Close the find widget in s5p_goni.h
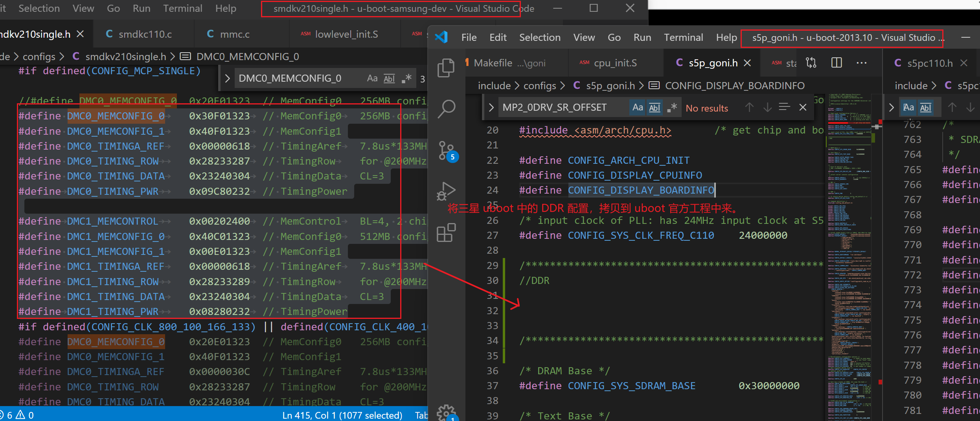 803,107
